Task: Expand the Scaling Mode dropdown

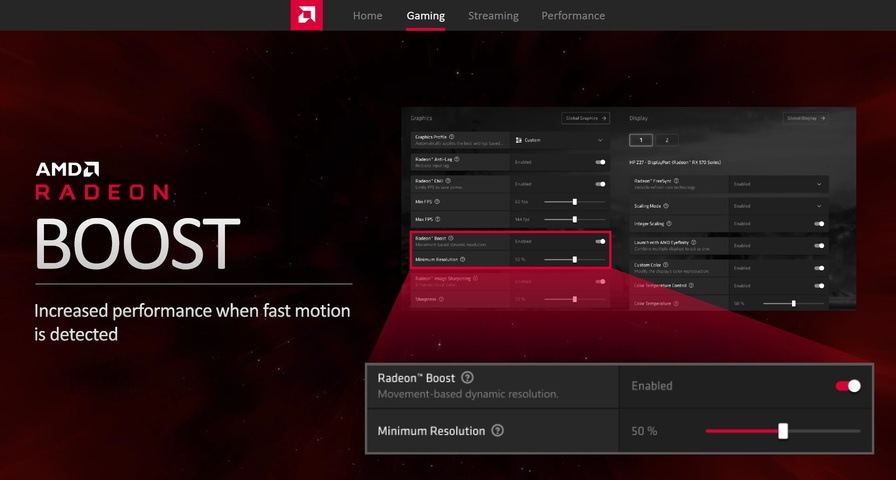Action: point(779,206)
